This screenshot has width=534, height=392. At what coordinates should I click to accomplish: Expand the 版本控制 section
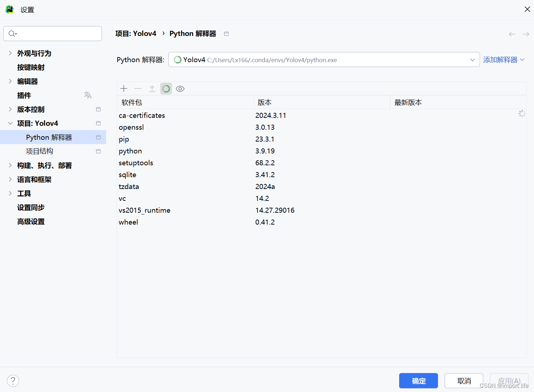pyautogui.click(x=10, y=109)
